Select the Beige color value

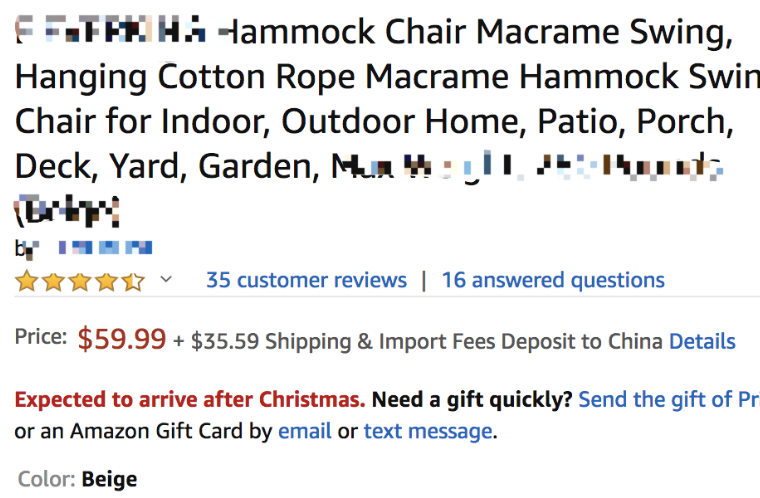[109, 480]
